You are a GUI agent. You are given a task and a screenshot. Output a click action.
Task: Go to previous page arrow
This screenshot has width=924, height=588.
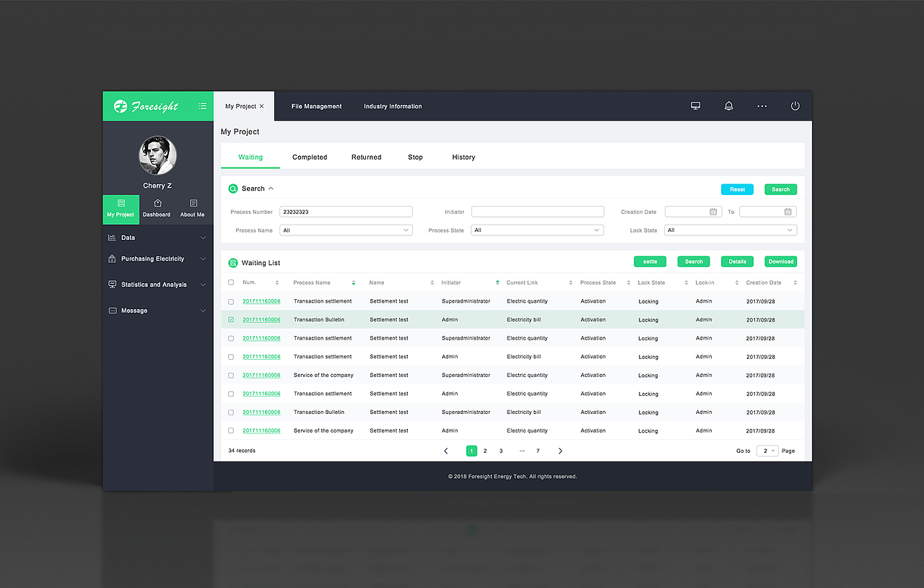click(x=446, y=451)
